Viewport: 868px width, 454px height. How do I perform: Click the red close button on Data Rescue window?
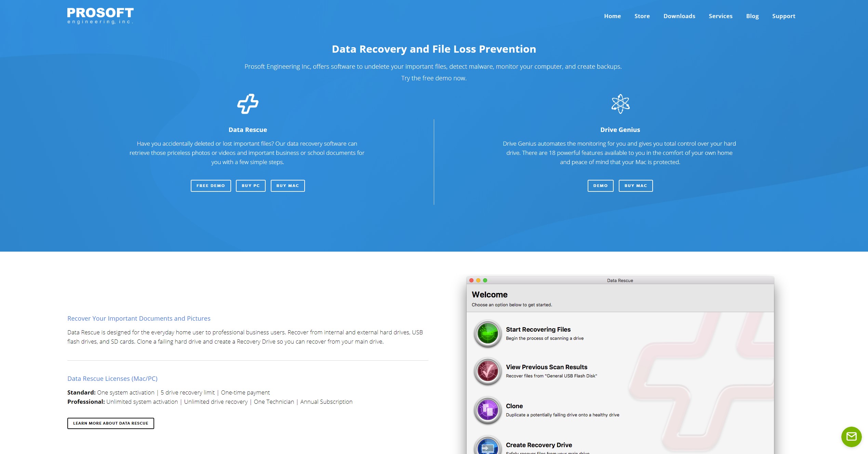471,281
